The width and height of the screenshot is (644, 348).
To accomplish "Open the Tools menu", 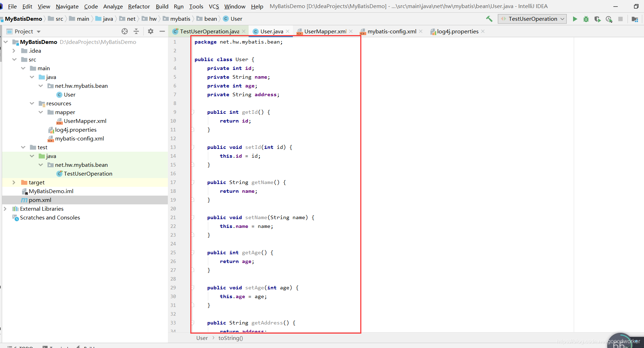I will (196, 6).
